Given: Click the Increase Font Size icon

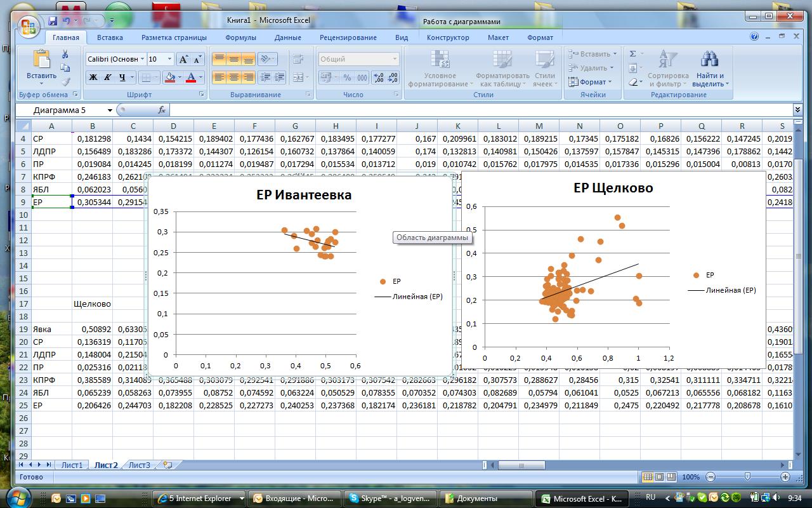Looking at the screenshot, I should (183, 59).
